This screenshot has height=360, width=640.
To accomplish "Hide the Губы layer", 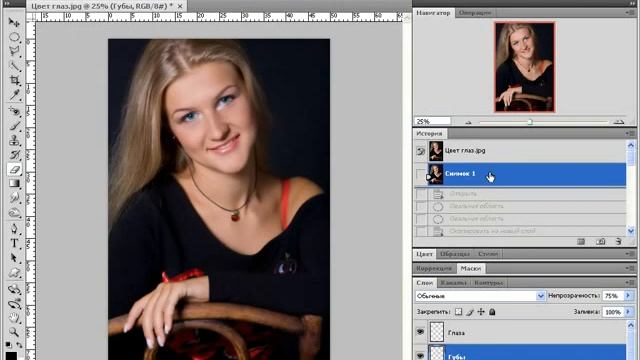I will pos(420,356).
